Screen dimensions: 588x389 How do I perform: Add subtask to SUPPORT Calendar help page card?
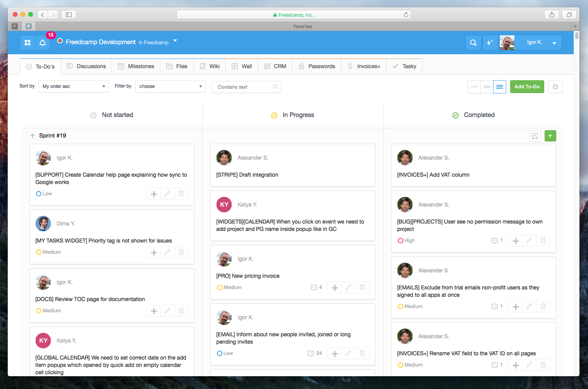point(154,194)
